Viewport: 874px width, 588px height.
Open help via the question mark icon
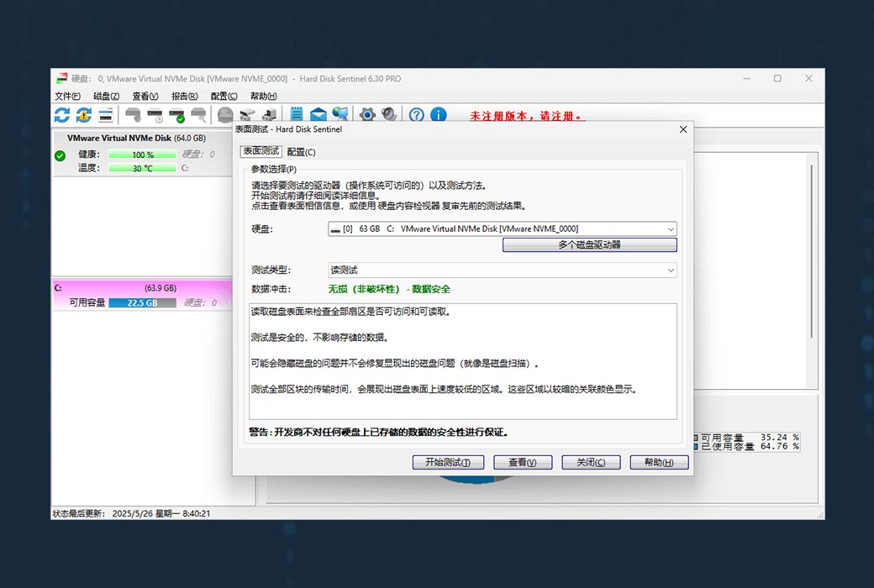(x=416, y=115)
